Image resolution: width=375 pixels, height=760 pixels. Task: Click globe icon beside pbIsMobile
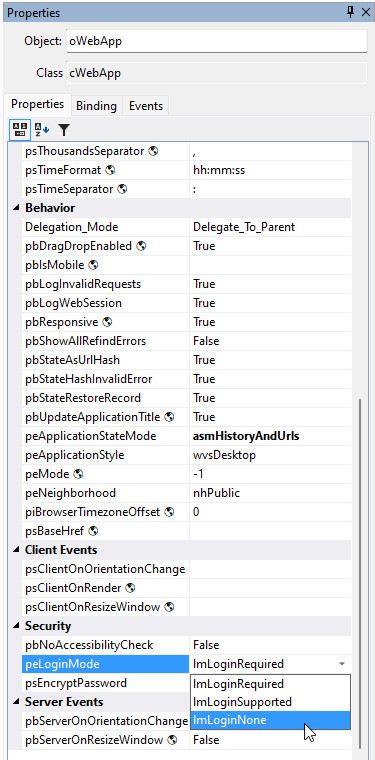[x=94, y=265]
